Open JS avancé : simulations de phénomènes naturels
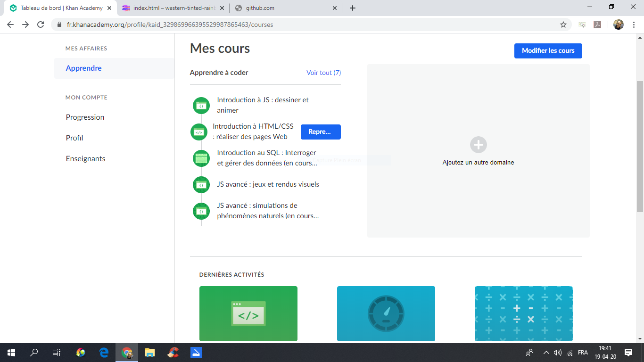Screen dimensions: 644x362 click(x=268, y=211)
